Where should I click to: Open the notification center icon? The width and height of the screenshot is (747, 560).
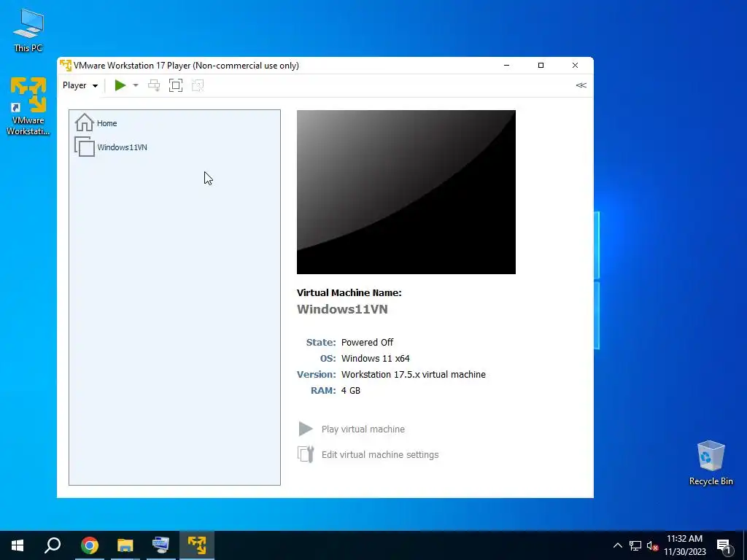pyautogui.click(x=724, y=545)
